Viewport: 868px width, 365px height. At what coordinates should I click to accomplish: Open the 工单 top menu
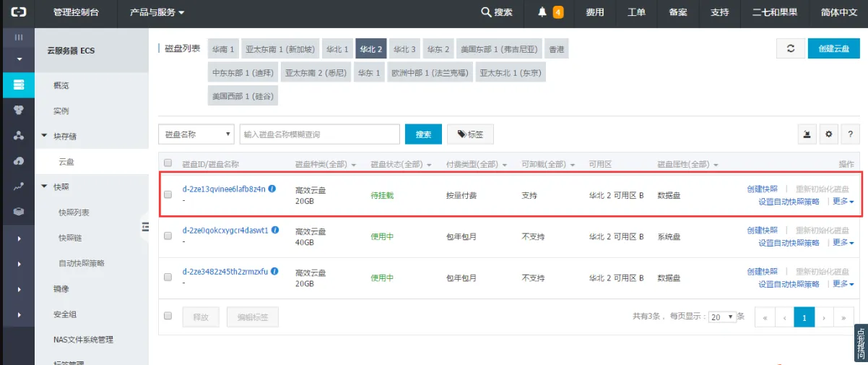[636, 12]
